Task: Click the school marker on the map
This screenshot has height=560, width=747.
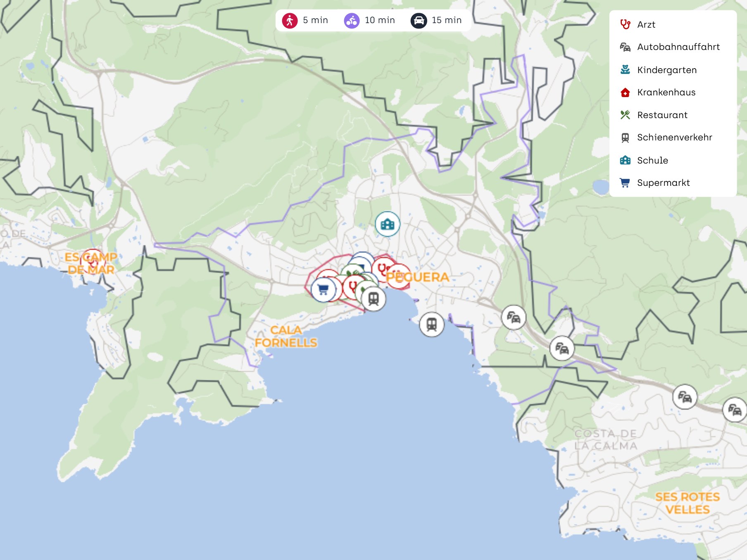Action: pyautogui.click(x=387, y=224)
